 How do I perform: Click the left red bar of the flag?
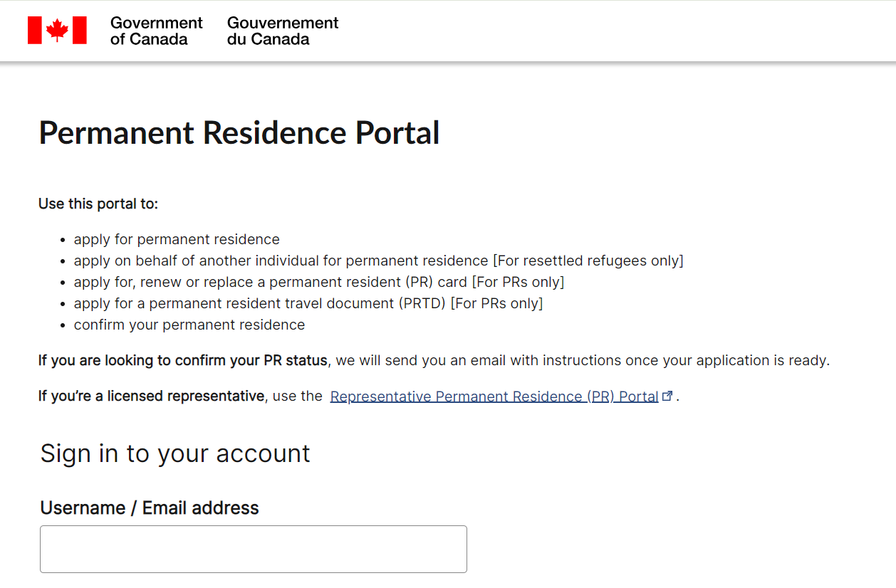[35, 31]
